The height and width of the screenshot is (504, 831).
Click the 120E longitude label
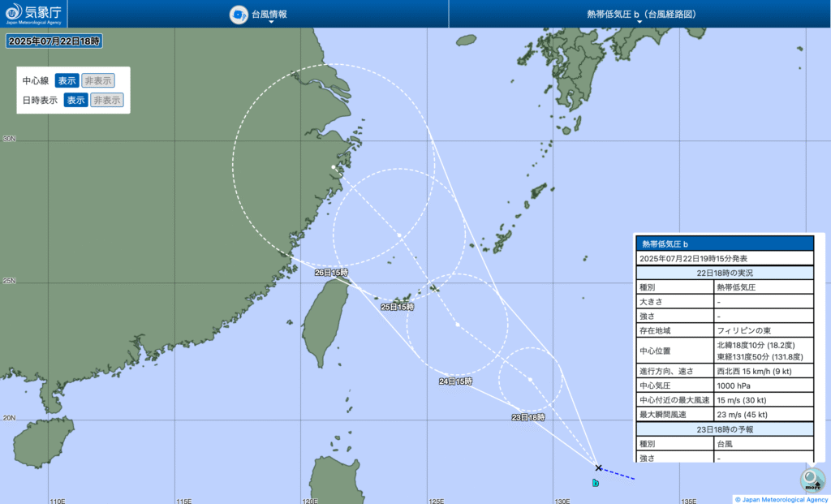pos(310,501)
